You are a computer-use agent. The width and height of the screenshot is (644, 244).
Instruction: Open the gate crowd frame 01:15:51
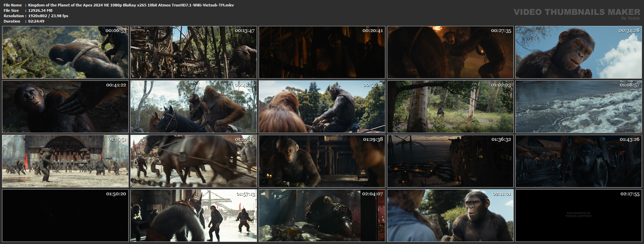[65, 161]
